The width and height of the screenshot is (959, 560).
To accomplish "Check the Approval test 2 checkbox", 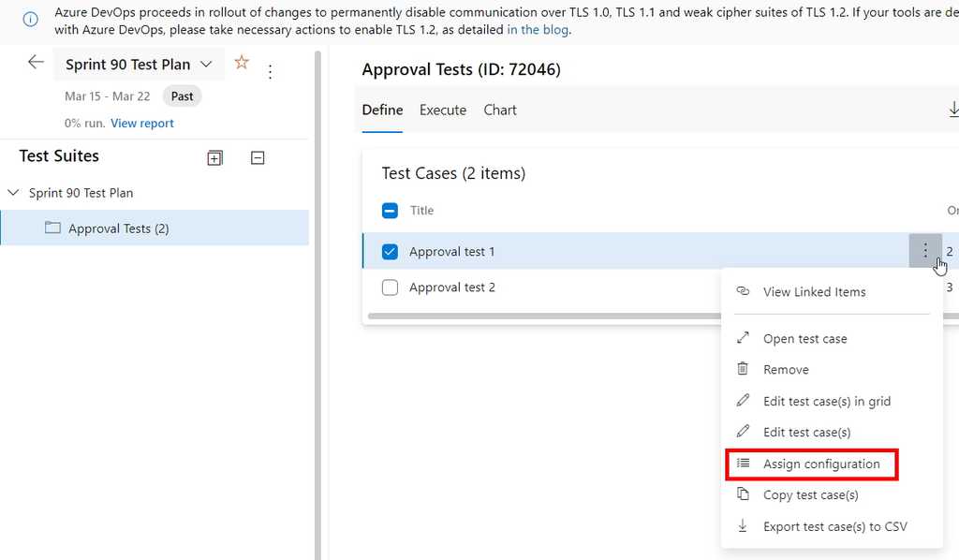I will click(391, 287).
